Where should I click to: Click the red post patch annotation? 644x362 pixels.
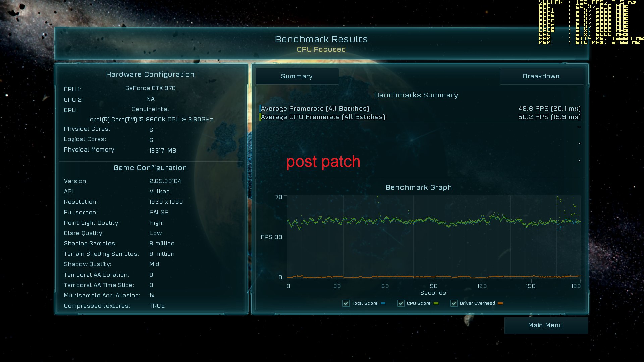point(323,162)
